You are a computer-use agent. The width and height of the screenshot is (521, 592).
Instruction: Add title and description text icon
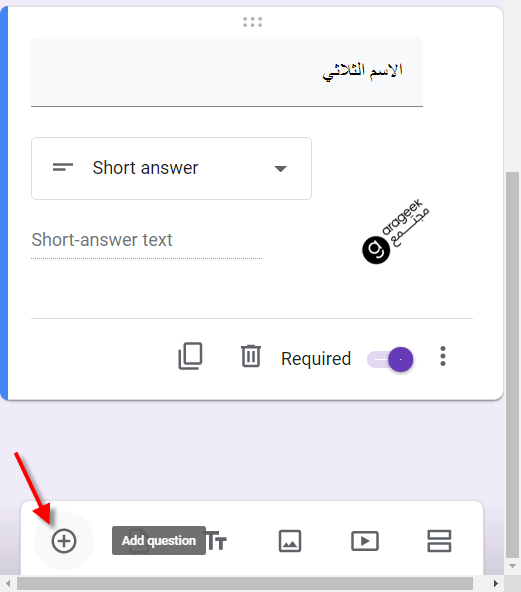pyautogui.click(x=217, y=541)
